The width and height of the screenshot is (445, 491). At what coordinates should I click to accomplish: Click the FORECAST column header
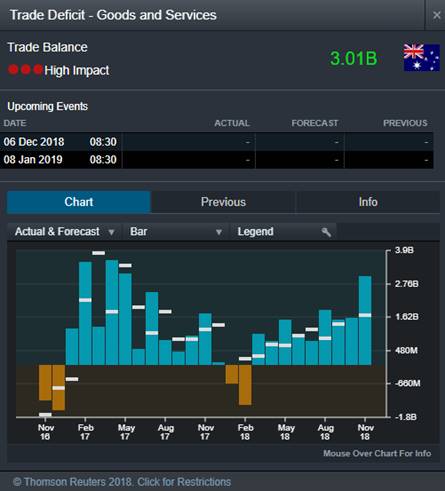315,123
